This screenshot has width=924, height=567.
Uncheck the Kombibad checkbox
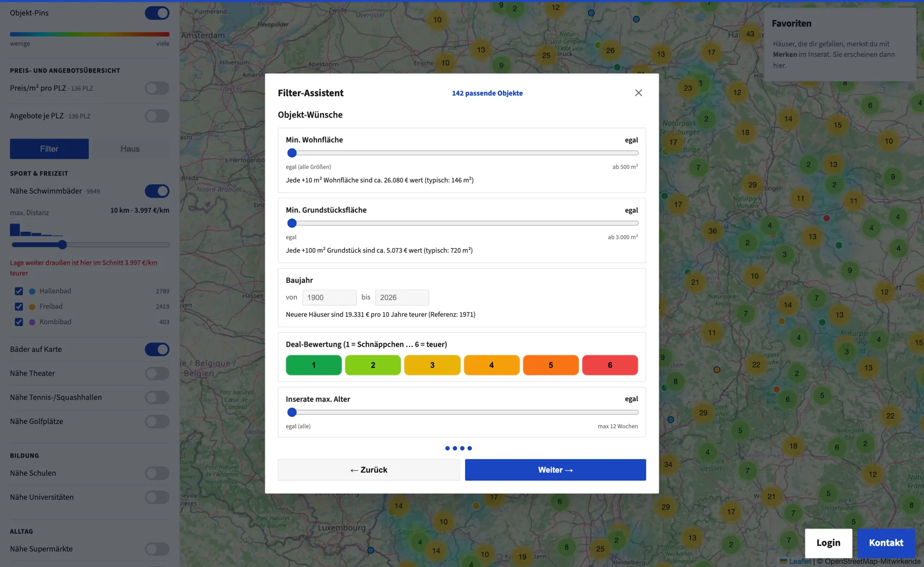pos(19,322)
